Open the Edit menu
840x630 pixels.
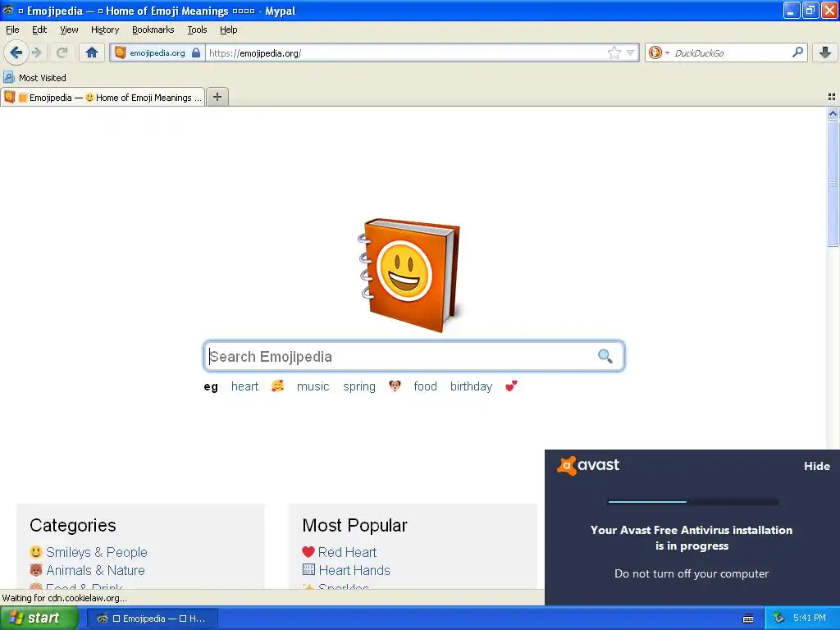click(x=39, y=30)
